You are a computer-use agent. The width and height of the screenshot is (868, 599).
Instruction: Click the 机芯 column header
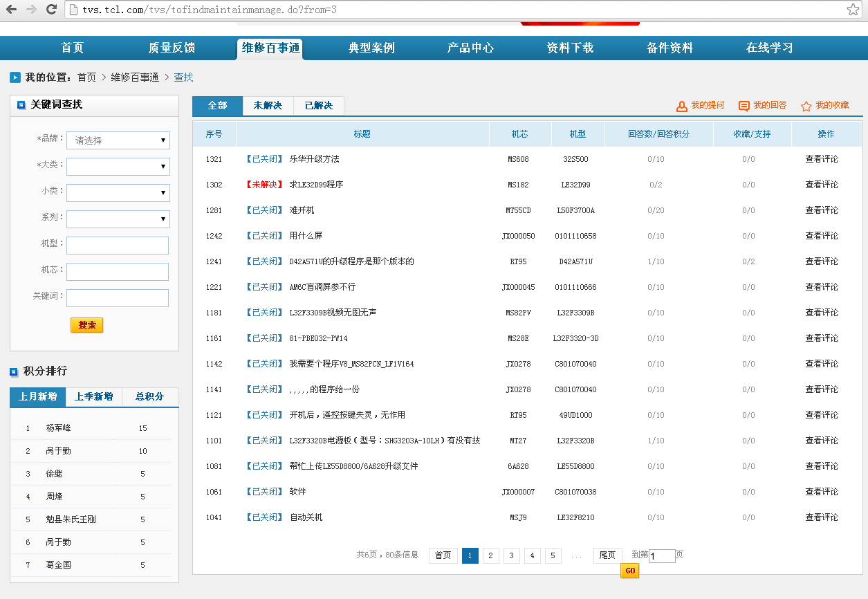[520, 134]
